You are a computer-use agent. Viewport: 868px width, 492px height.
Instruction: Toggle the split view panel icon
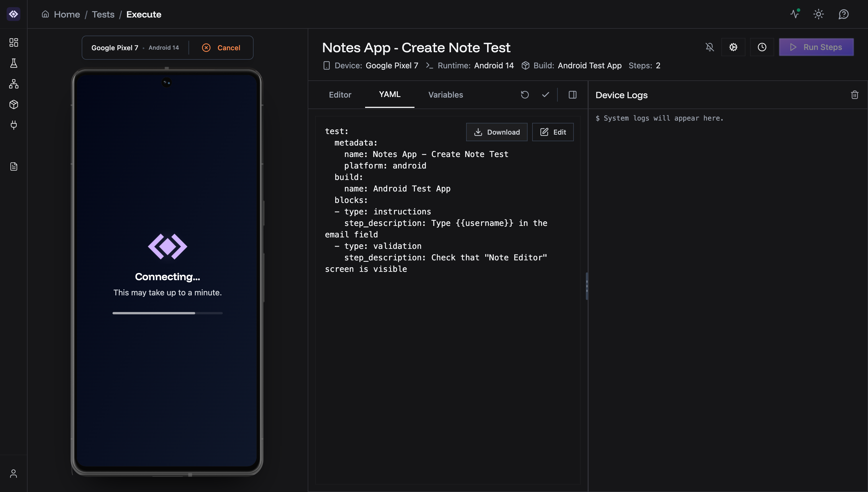(572, 95)
